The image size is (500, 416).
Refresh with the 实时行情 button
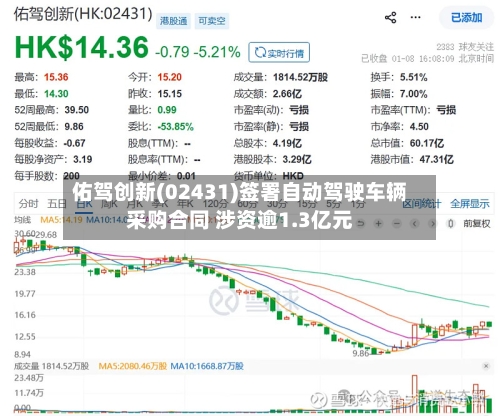279,53
